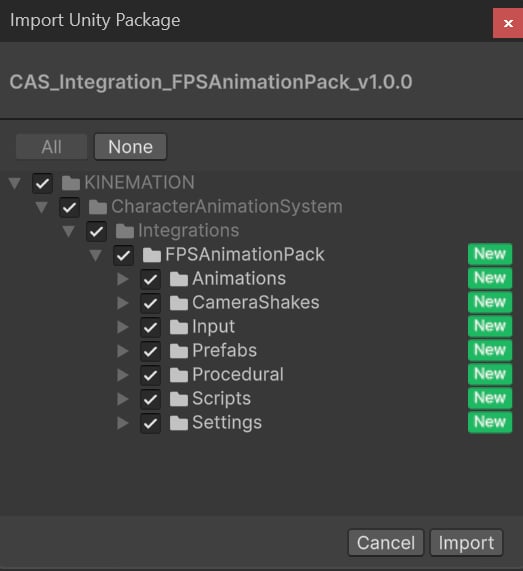
Task: Uncheck the Input folder checkbox
Action: (x=150, y=327)
